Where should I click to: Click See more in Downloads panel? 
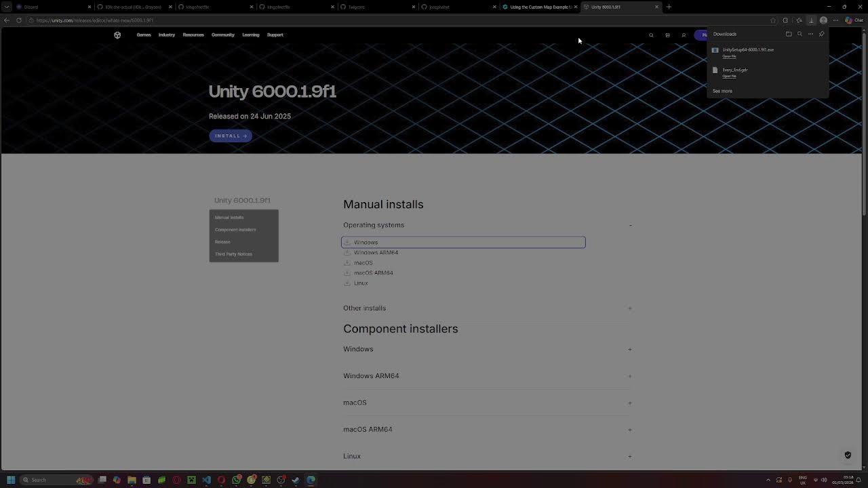(x=722, y=91)
